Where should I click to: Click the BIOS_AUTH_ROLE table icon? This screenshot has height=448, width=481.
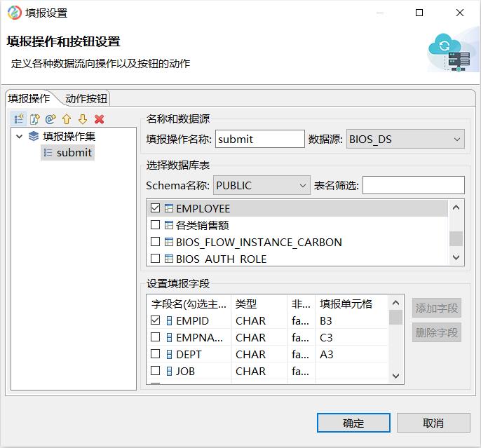click(169, 259)
